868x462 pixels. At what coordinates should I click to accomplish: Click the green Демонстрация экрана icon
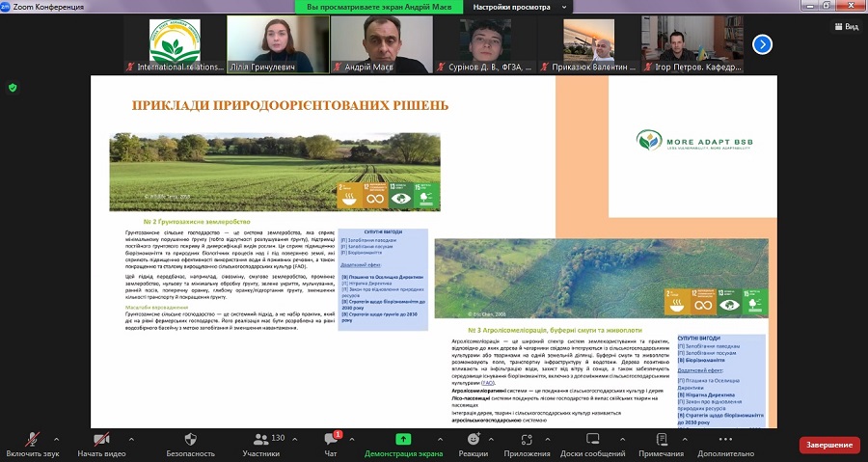[403, 439]
